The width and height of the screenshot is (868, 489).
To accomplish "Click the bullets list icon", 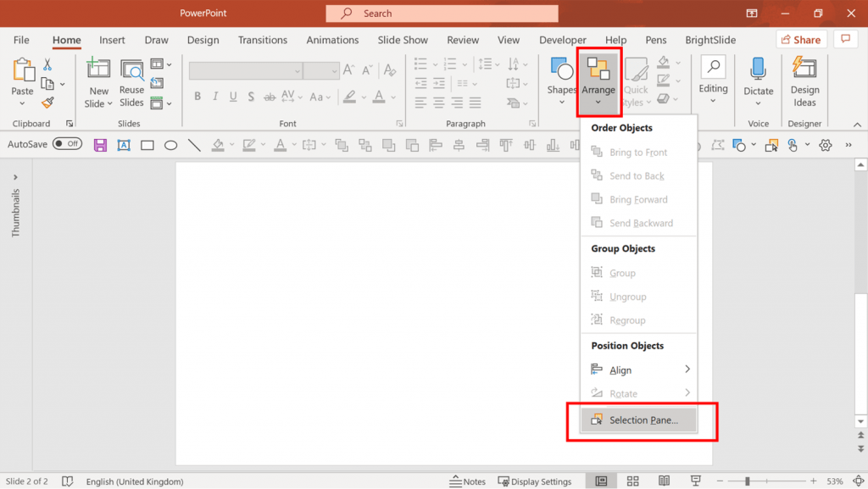I will click(420, 64).
